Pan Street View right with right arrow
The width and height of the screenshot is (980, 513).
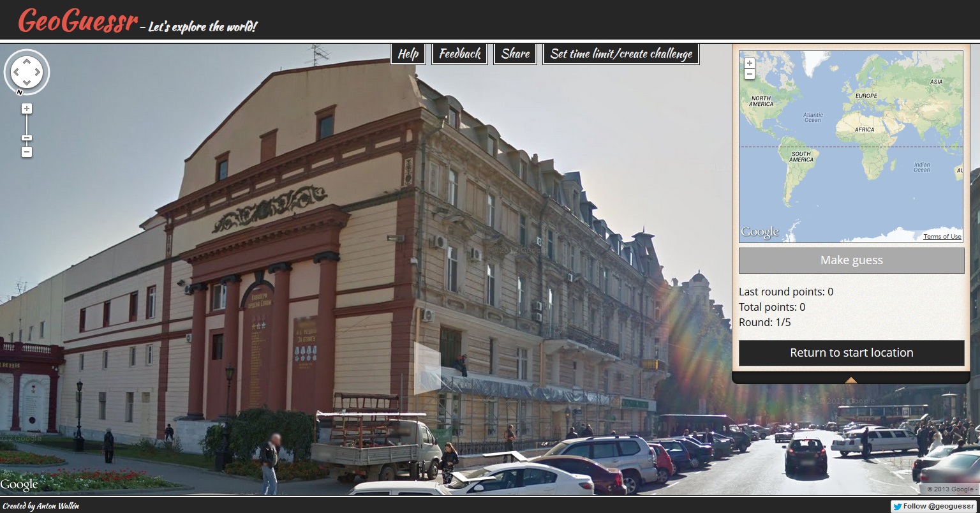point(38,72)
